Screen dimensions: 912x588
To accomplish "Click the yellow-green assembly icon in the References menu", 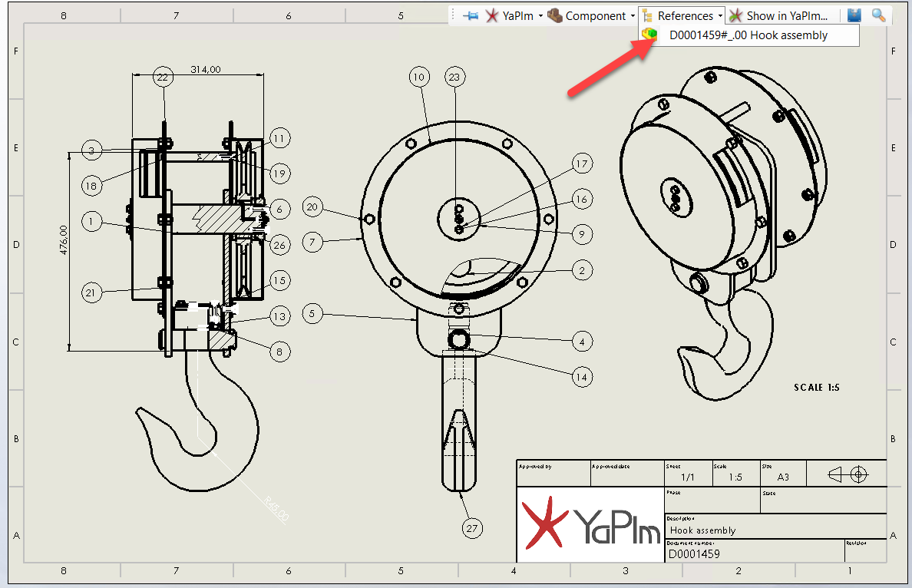I will coord(650,35).
